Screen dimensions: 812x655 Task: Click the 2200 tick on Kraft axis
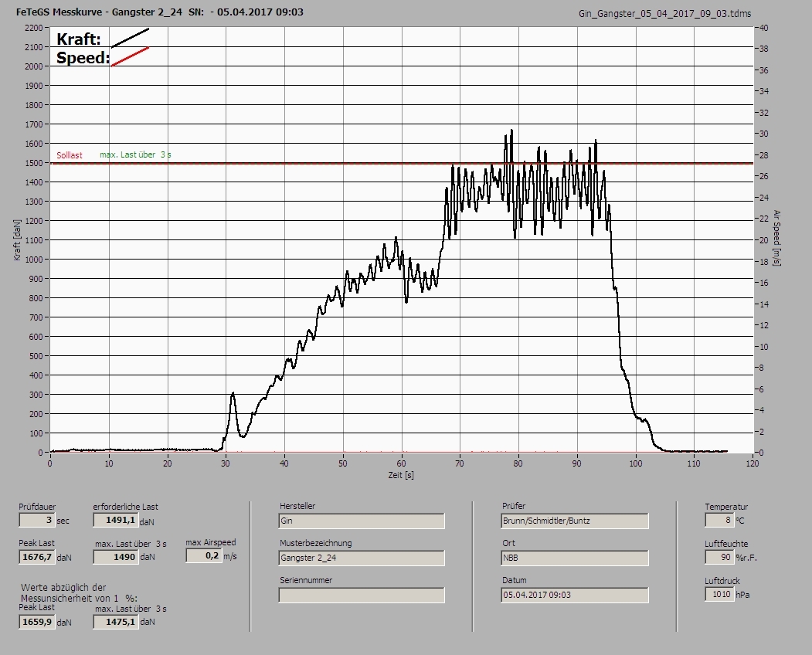coord(33,28)
